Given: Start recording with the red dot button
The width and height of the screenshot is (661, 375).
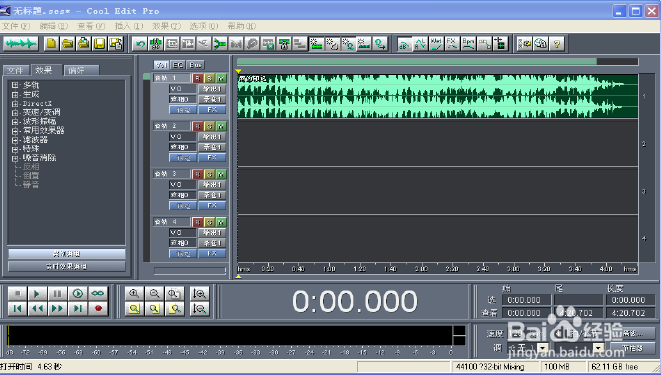Looking at the screenshot, I should [98, 309].
